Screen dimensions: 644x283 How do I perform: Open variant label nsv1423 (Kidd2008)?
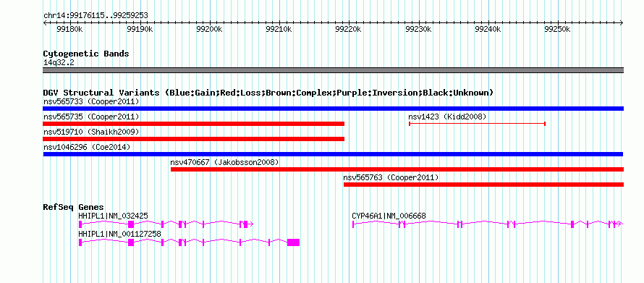(447, 117)
